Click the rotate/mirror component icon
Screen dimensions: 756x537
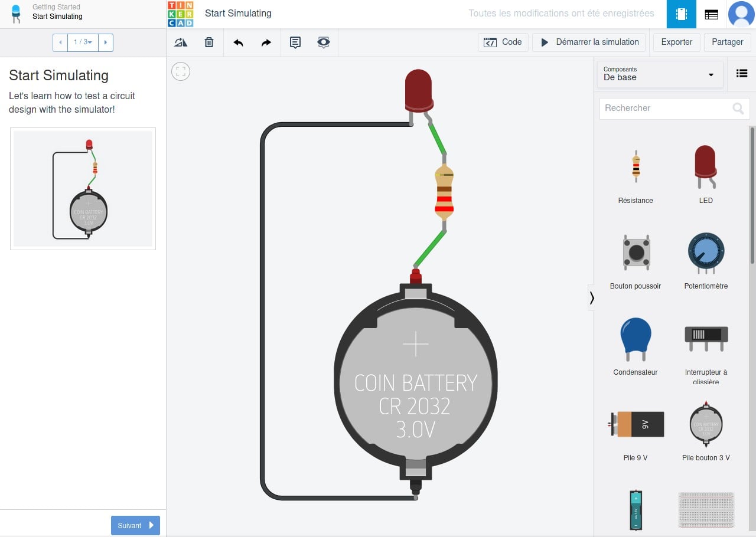[x=181, y=42]
